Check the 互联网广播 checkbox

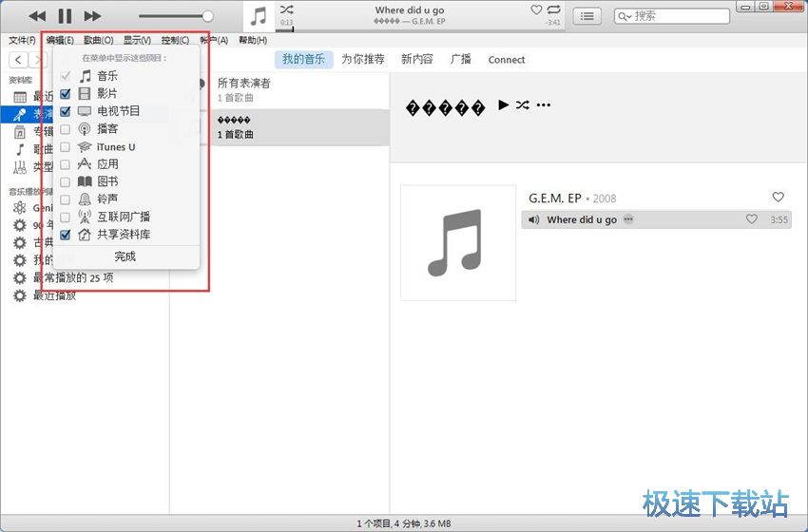tap(65, 217)
